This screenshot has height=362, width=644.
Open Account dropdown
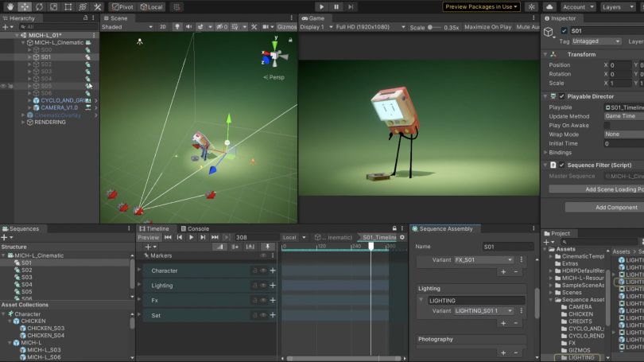point(578,7)
